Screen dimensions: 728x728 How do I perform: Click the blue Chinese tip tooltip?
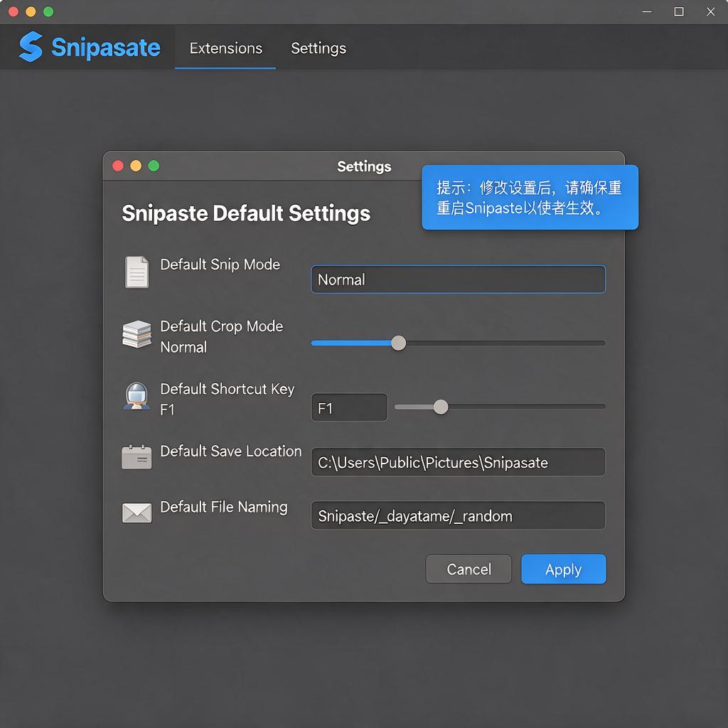(x=530, y=198)
